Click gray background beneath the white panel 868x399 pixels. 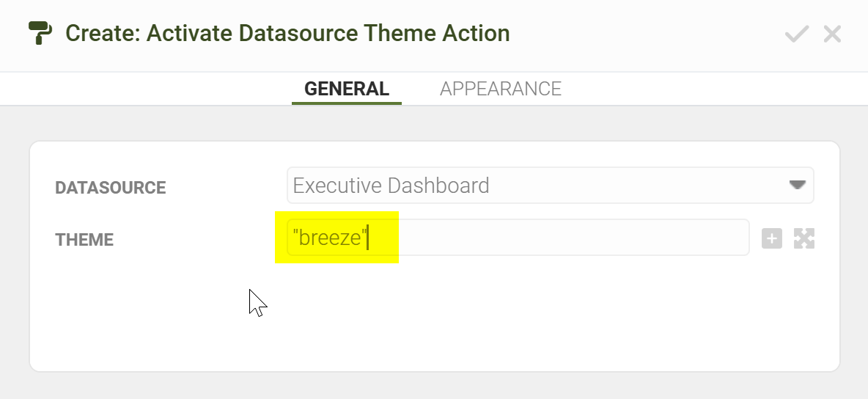point(440,386)
